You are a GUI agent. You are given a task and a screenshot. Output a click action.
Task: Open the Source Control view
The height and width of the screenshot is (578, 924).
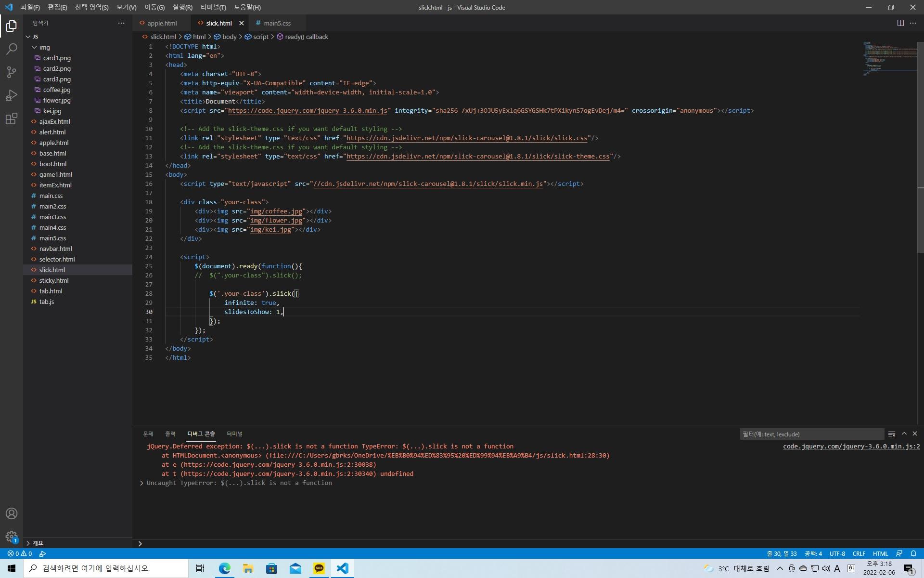tap(12, 72)
